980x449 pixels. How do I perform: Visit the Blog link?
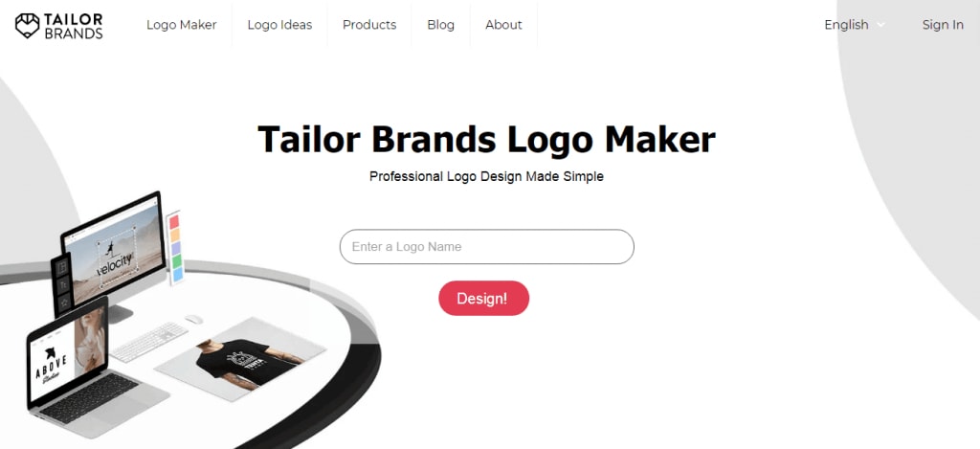[440, 25]
